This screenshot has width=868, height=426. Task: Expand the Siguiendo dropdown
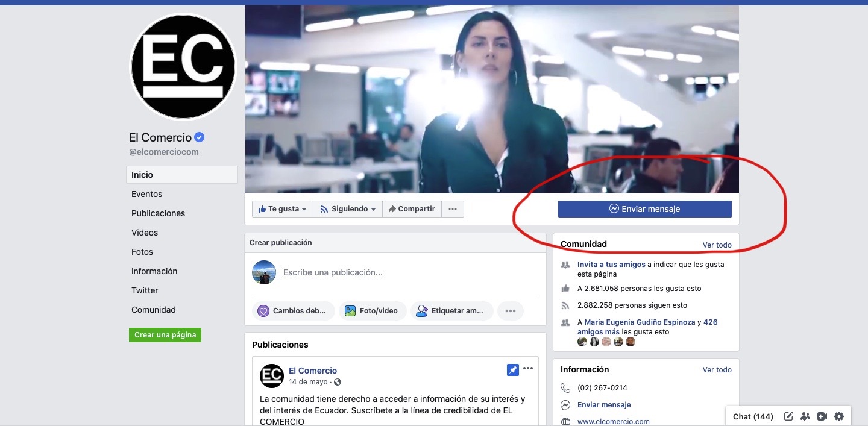[x=348, y=209]
